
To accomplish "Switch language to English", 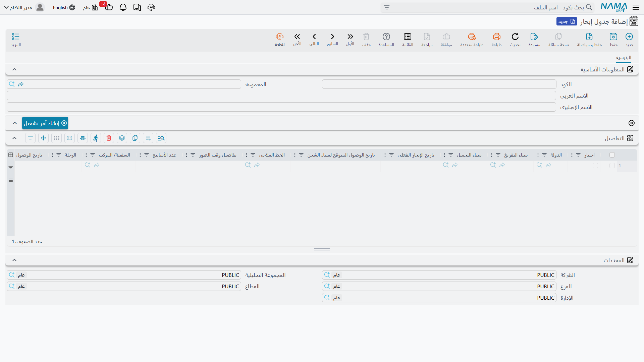I will [x=64, y=7].
